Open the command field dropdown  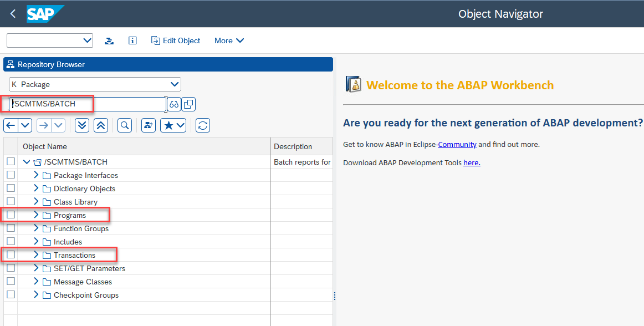tap(87, 40)
